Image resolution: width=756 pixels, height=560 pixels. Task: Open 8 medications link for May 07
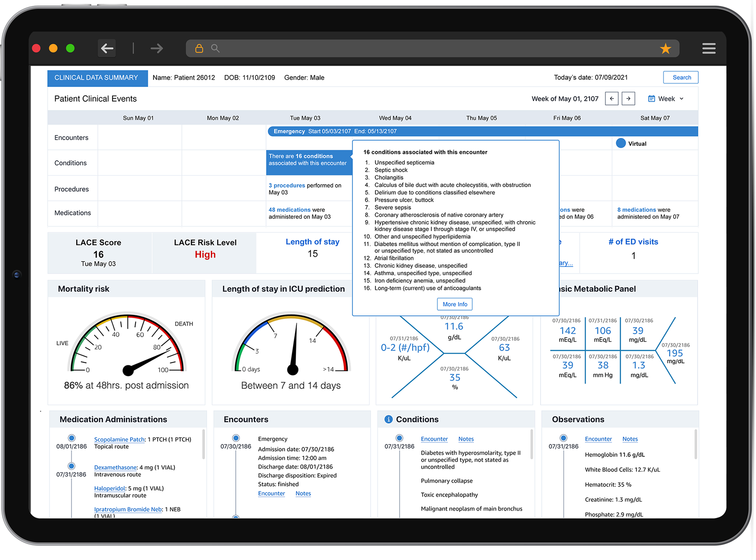tap(636, 210)
